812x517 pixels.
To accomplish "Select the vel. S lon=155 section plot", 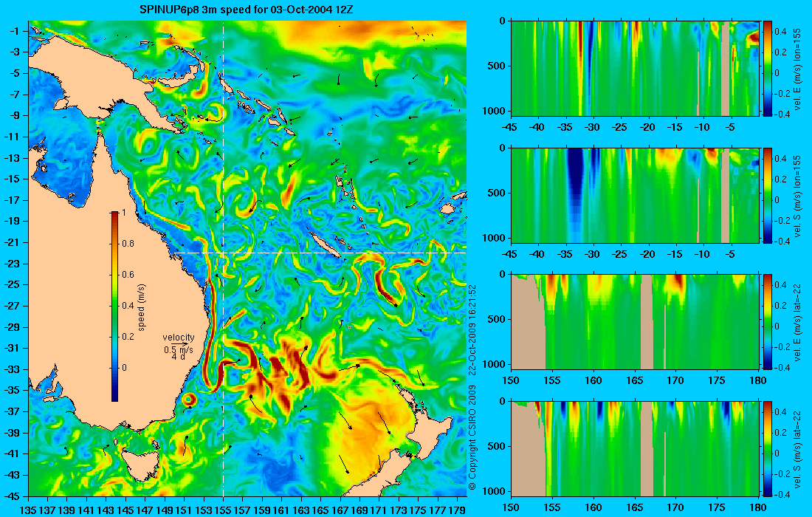I will coord(635,195).
